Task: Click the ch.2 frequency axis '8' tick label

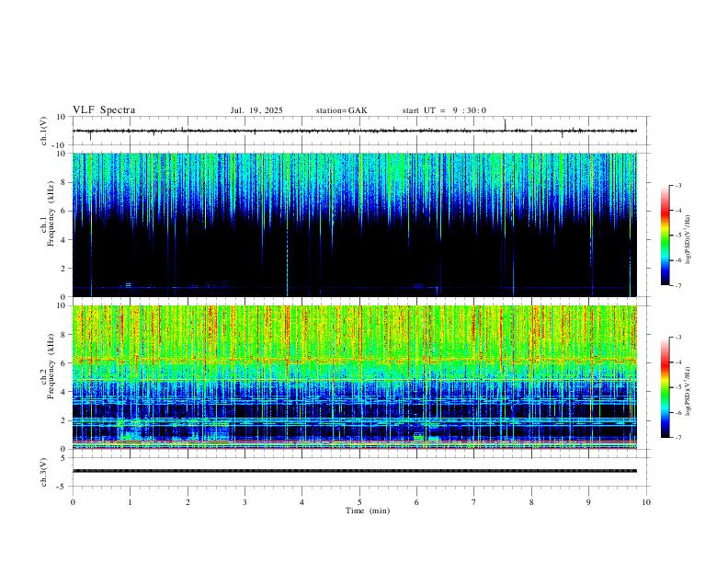Action: point(63,335)
